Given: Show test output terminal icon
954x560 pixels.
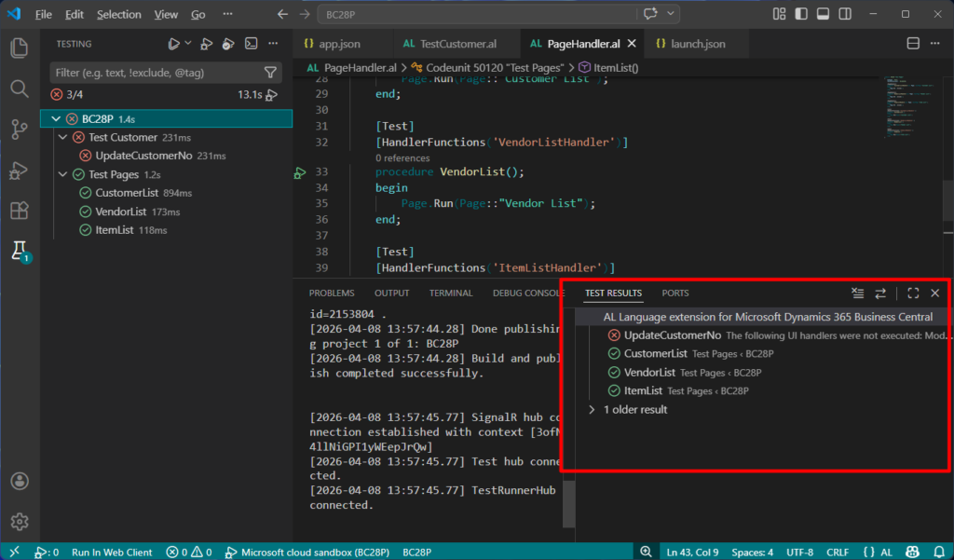Looking at the screenshot, I should click(x=251, y=44).
